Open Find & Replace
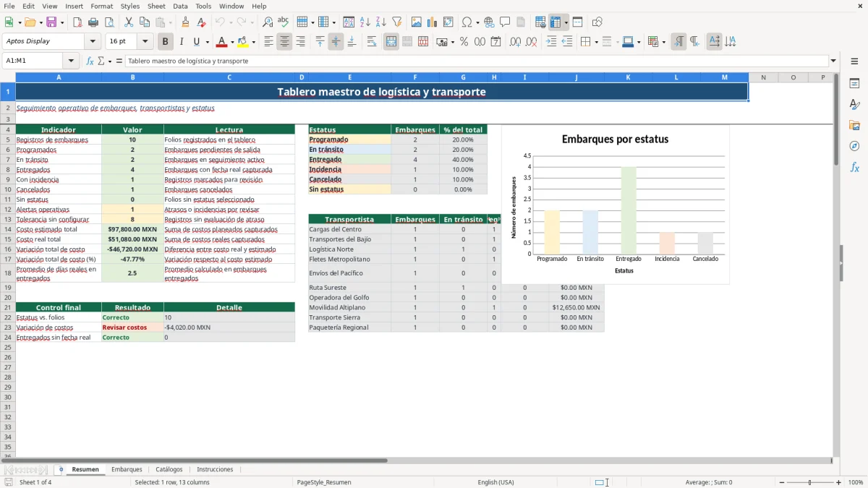Viewport: 868px width, 488px height. coord(268,22)
